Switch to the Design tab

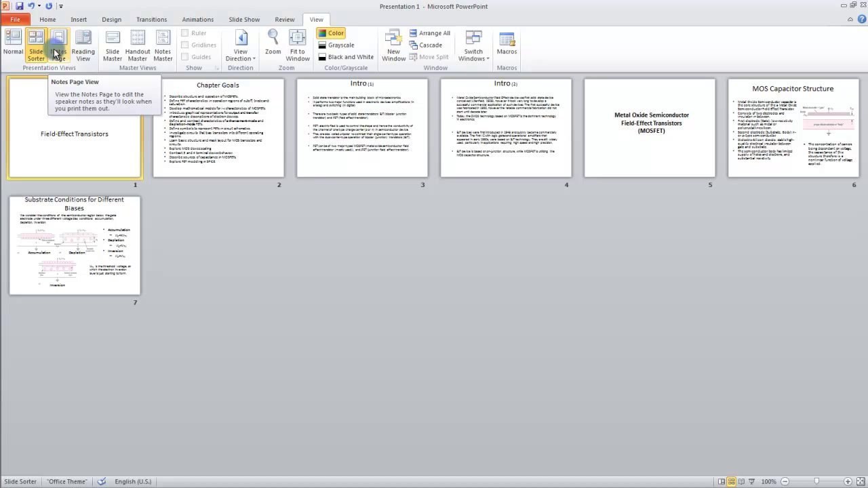pos(111,20)
